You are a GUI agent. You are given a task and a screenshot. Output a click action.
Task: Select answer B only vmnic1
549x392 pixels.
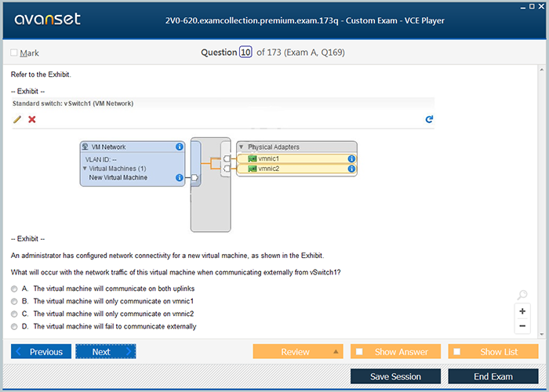tap(14, 301)
